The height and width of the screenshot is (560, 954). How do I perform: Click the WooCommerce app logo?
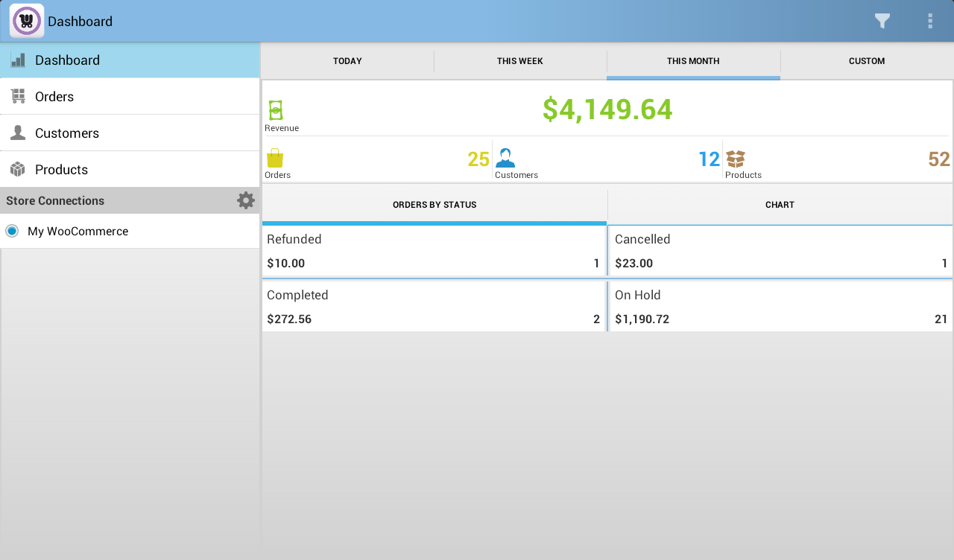tap(25, 20)
